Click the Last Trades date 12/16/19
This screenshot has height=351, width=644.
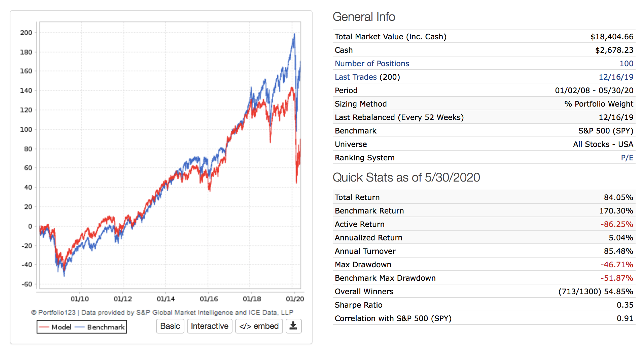(x=616, y=77)
